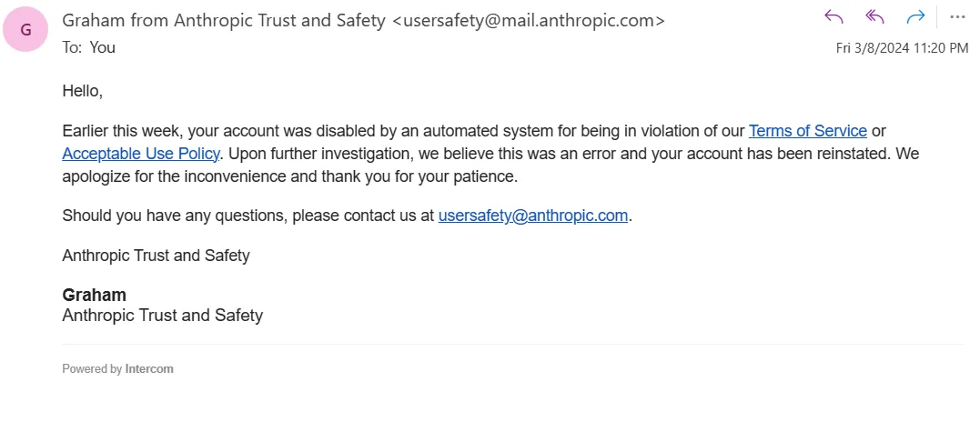The height and width of the screenshot is (432, 980).
Task: Click the Reply All double-arrow icon
Action: 875,16
